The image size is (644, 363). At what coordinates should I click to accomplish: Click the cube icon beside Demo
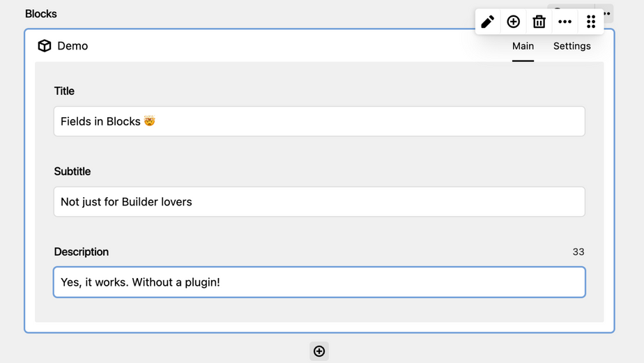pos(45,46)
